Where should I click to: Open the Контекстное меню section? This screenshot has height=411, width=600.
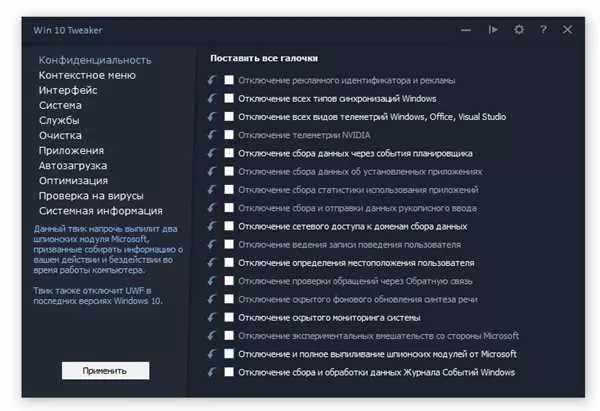tap(87, 75)
